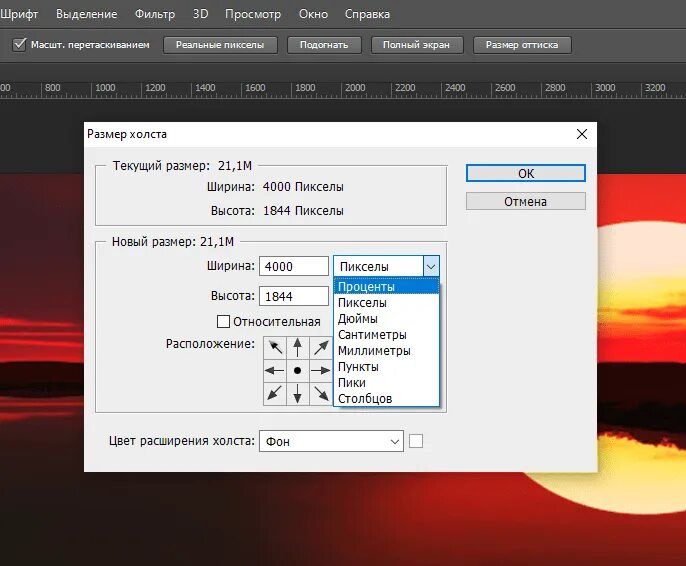Anchor canvas to middle-left arrow

[275, 370]
